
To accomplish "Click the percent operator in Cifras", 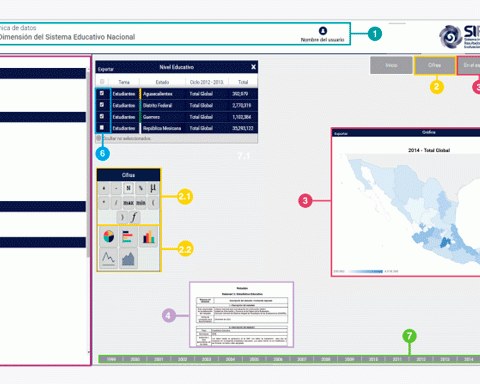I will (141, 188).
